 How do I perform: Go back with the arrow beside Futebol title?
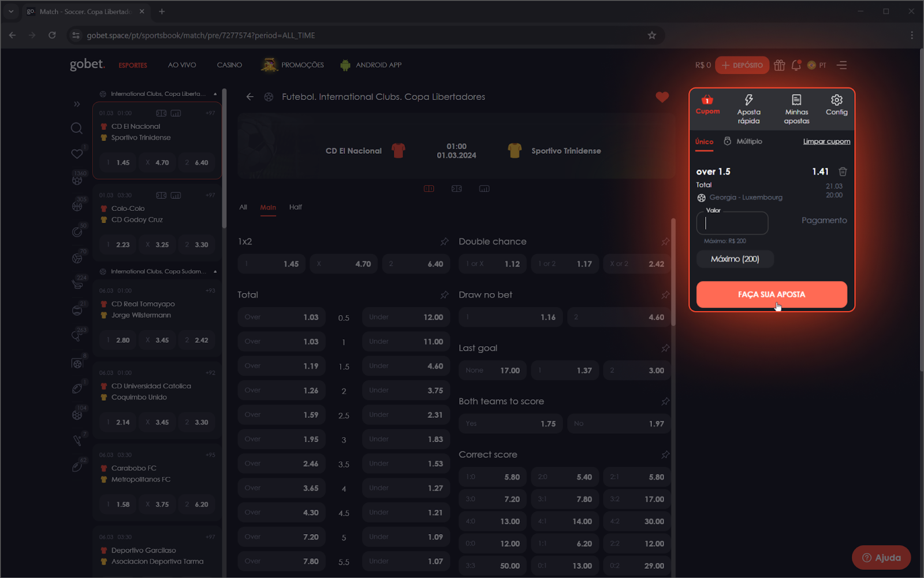249,97
